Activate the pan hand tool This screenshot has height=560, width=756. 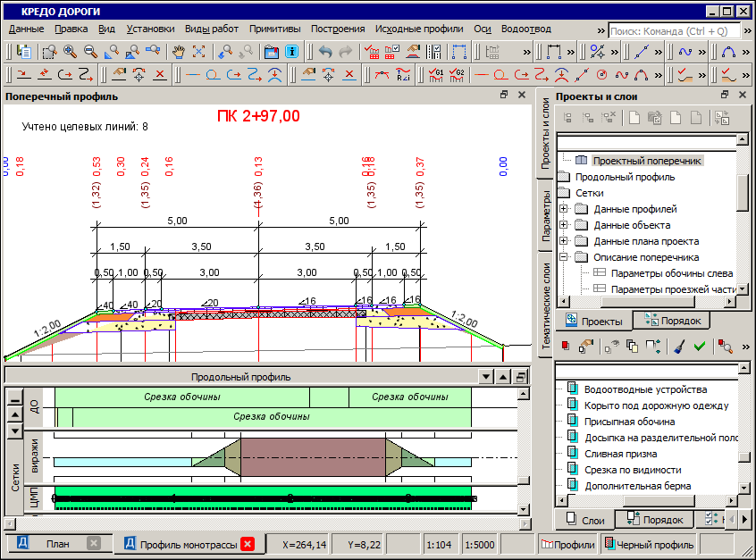179,52
